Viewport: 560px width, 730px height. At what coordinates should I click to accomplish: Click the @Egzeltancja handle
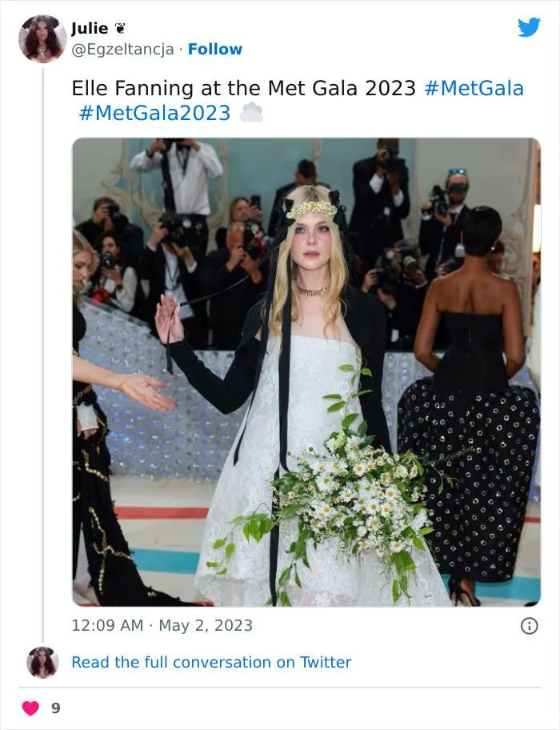(122, 49)
